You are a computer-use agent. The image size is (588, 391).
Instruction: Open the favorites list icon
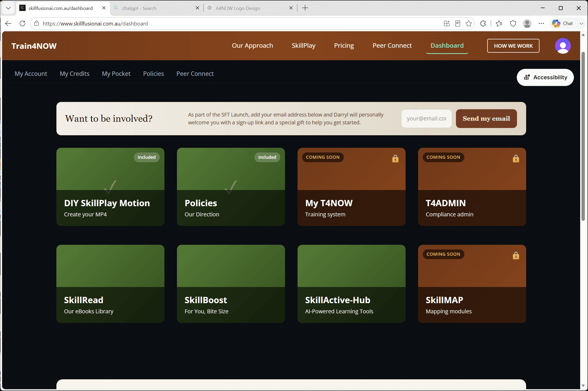pos(499,23)
